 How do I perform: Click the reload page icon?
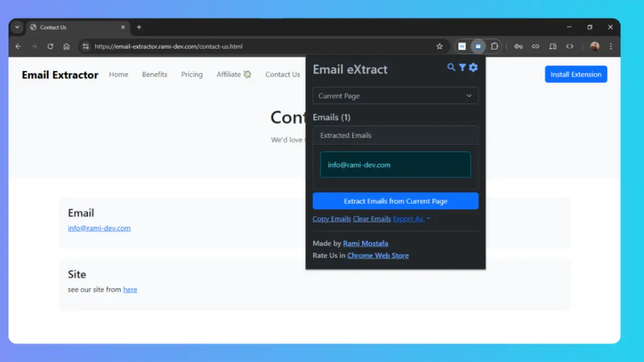[50, 46]
